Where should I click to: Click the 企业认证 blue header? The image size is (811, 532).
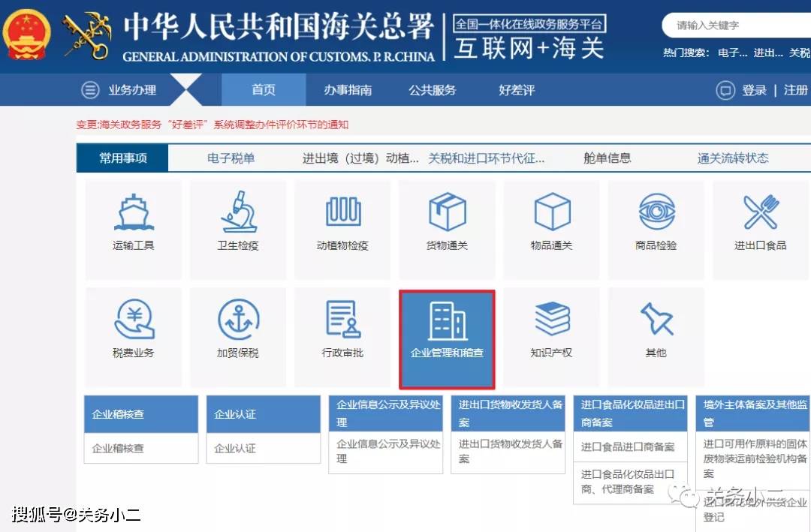coord(264,414)
